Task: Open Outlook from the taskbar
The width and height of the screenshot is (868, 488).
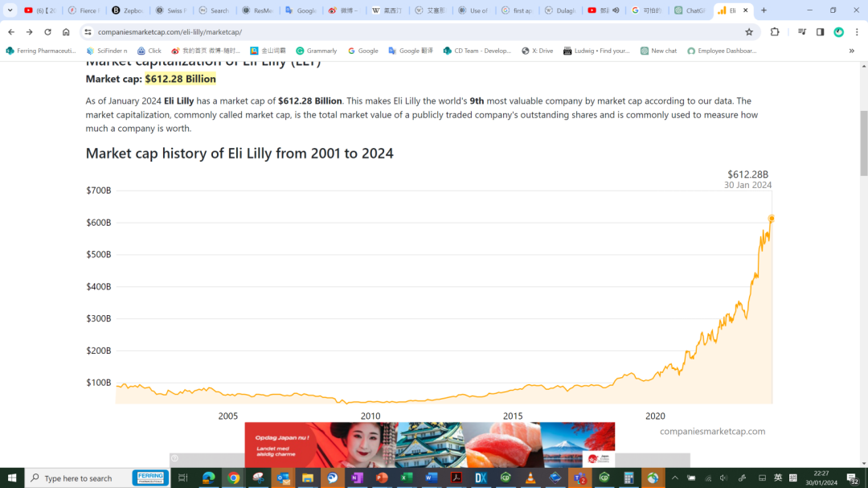Action: pos(284,478)
